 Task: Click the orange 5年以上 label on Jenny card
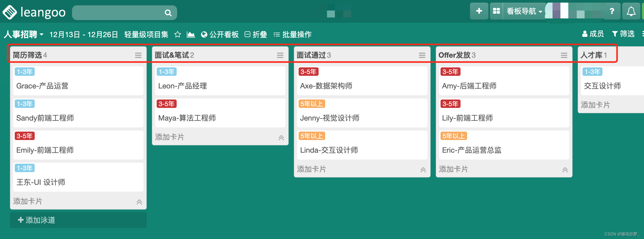tap(312, 104)
